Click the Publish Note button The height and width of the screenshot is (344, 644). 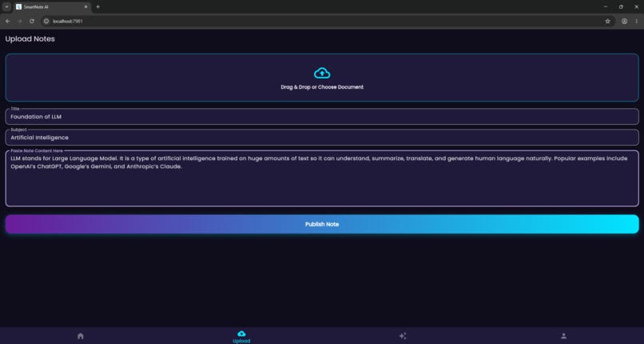[322, 224]
